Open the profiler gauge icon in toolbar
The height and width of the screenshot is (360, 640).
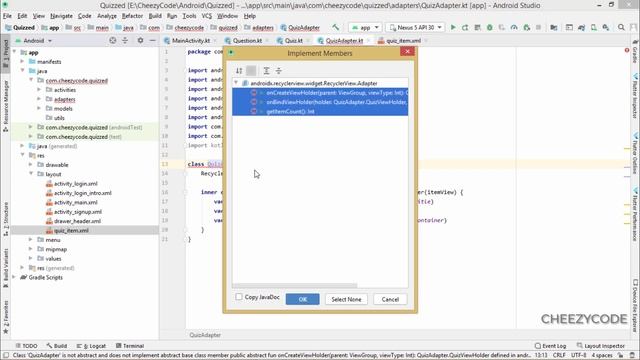tap(514, 27)
